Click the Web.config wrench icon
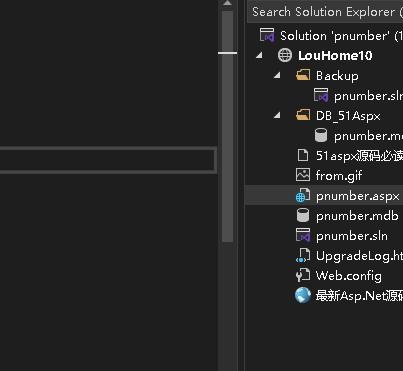Viewport: 403px width, 371px height. pyautogui.click(x=303, y=276)
